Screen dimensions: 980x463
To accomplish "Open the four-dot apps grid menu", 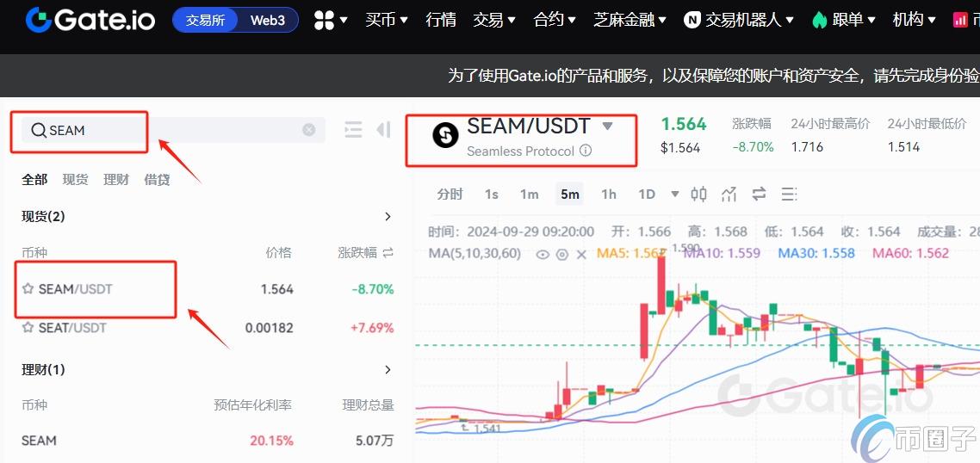I will click(325, 20).
